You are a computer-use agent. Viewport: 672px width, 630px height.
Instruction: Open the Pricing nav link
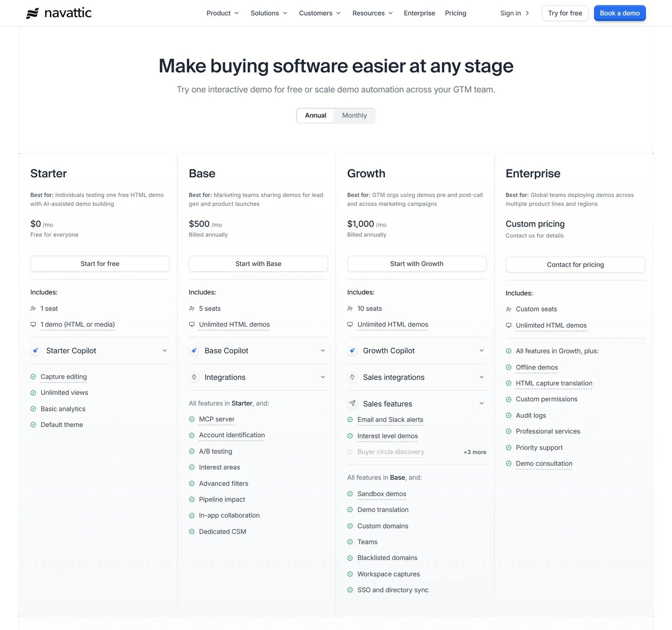point(455,13)
